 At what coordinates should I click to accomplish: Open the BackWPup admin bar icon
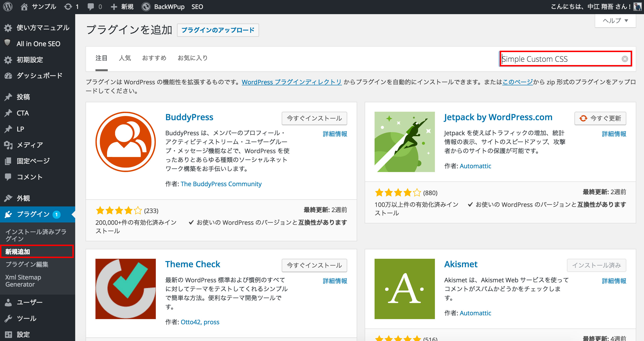pyautogui.click(x=146, y=7)
